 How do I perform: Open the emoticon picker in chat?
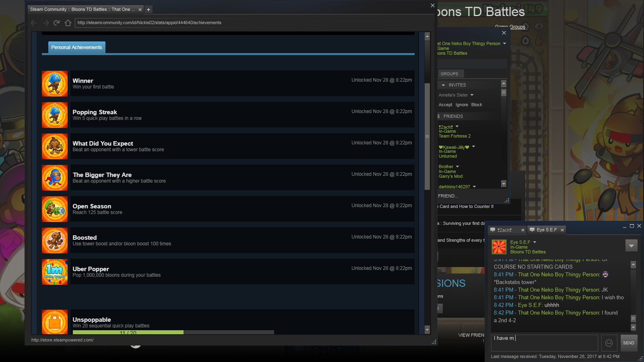point(609,343)
